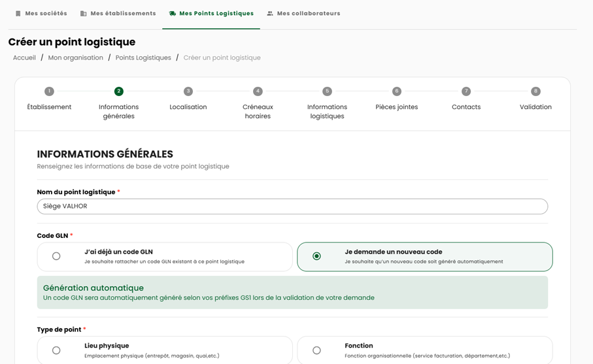This screenshot has width=593, height=364.
Task: Select the Mes Points Logistiques tab
Action: (211, 14)
